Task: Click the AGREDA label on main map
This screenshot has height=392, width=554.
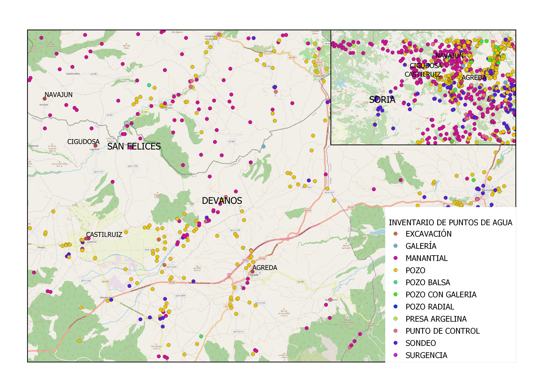Action: pyautogui.click(x=265, y=267)
